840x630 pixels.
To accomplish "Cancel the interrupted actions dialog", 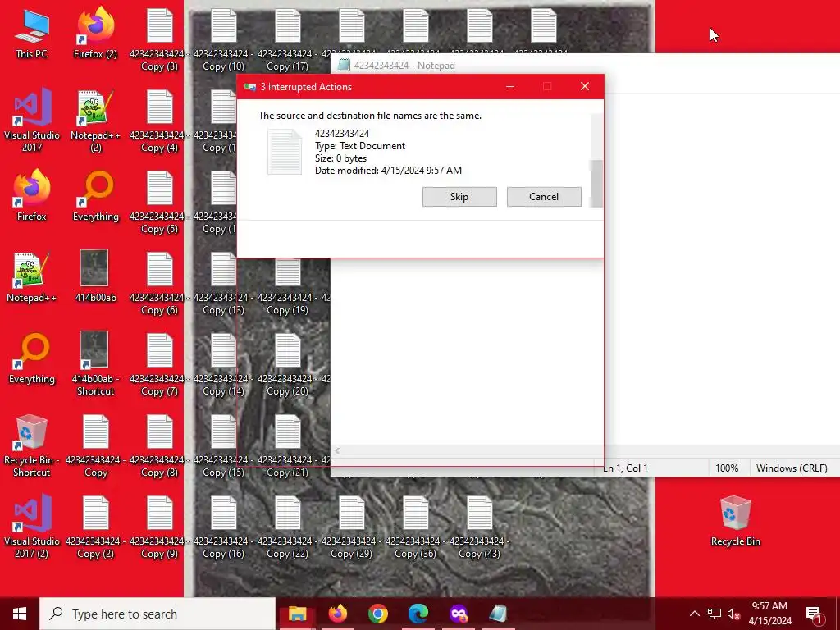I will point(544,197).
